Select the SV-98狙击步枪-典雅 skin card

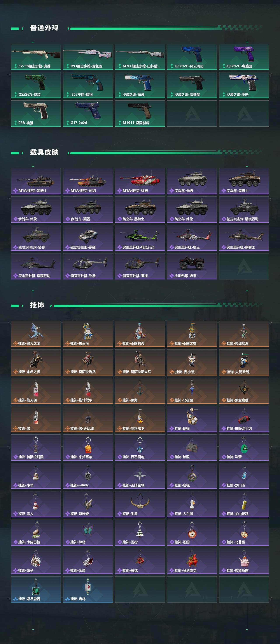coord(36,57)
